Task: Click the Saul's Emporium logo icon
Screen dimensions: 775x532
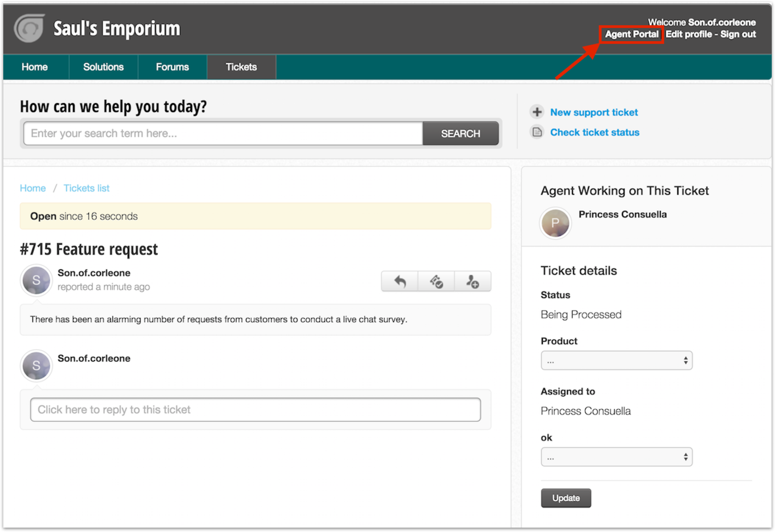Action: click(29, 28)
